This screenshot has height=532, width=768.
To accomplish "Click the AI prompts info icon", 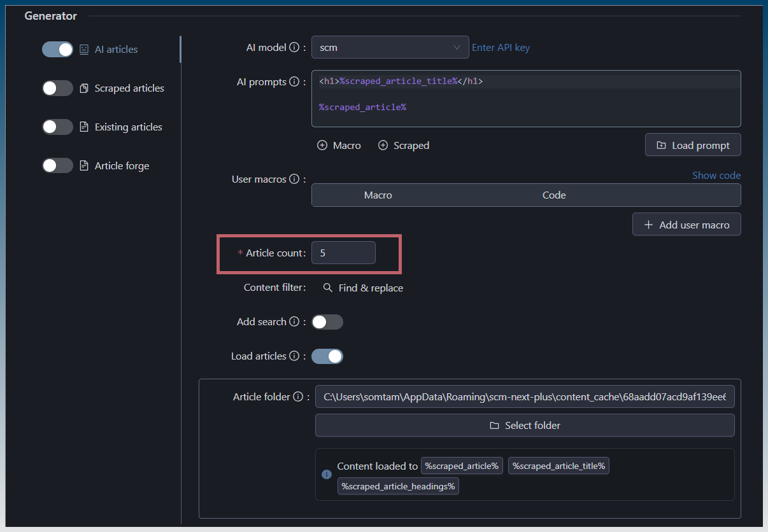I will coord(294,82).
